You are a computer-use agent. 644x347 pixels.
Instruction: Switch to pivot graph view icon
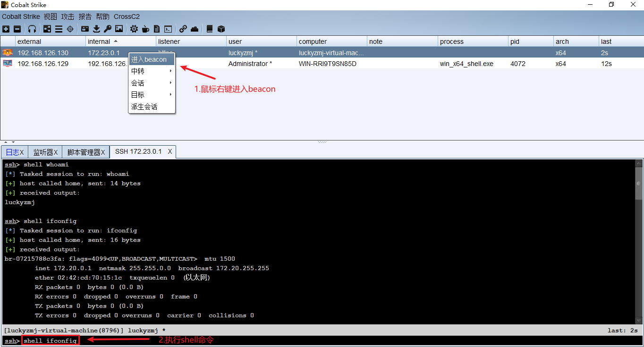coord(47,29)
